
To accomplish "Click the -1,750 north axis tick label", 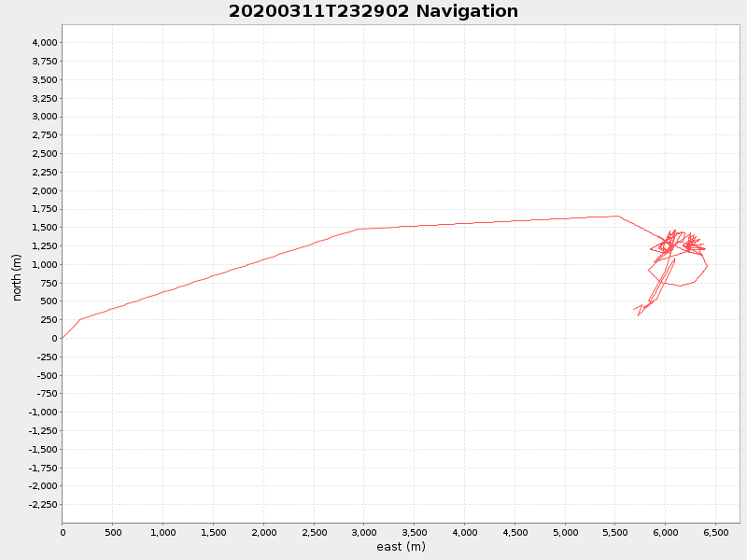I will point(43,468).
